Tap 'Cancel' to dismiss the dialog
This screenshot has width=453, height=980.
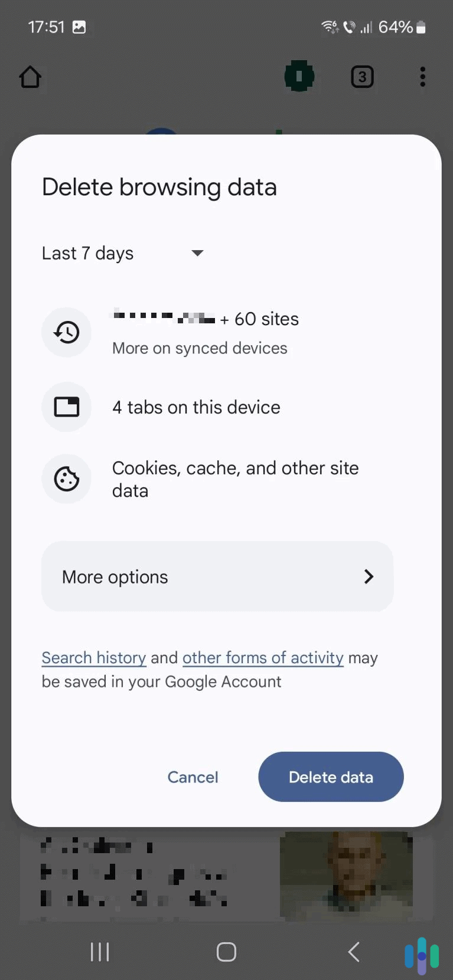pyautogui.click(x=193, y=777)
